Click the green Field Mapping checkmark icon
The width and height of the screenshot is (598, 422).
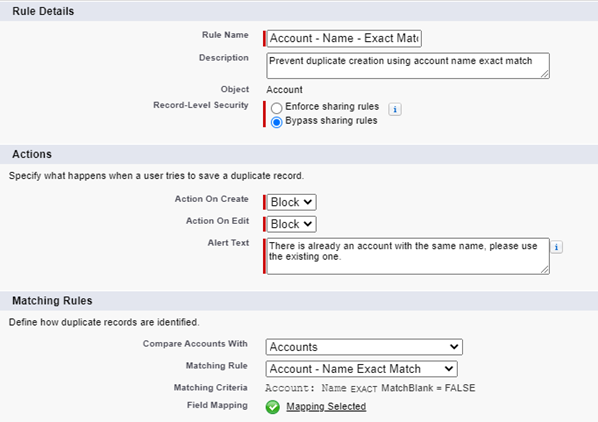pos(273,407)
